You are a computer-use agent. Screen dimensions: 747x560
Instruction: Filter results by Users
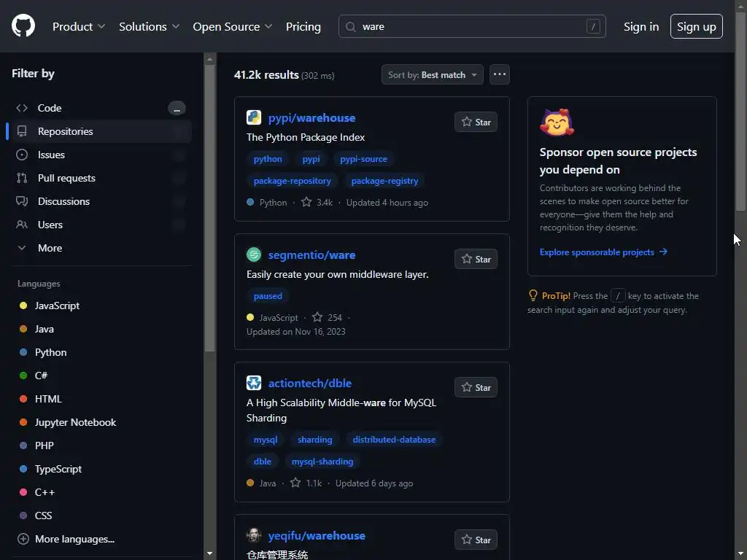click(99, 225)
